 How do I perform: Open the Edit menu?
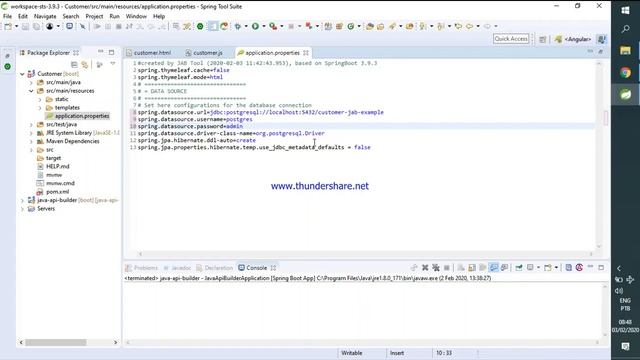click(x=23, y=16)
